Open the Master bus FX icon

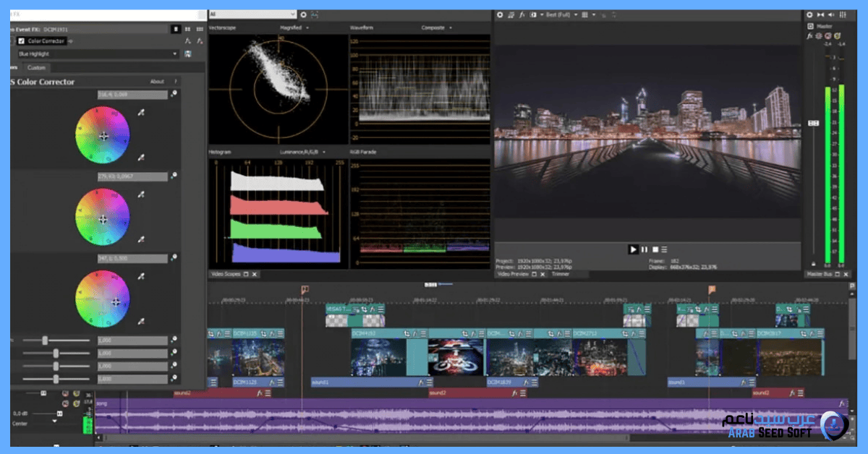(x=809, y=35)
